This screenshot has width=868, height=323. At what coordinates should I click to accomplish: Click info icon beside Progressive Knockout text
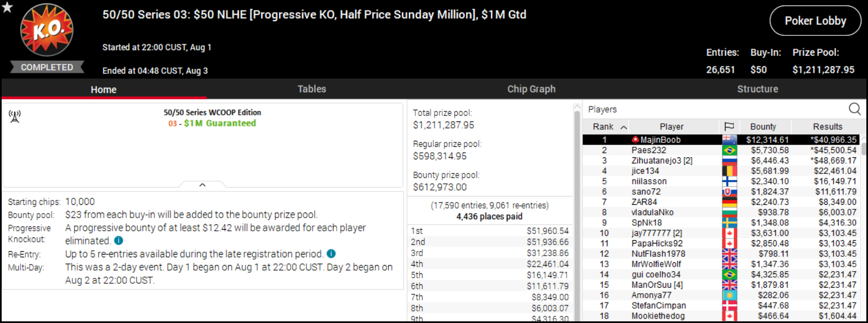coord(119,241)
